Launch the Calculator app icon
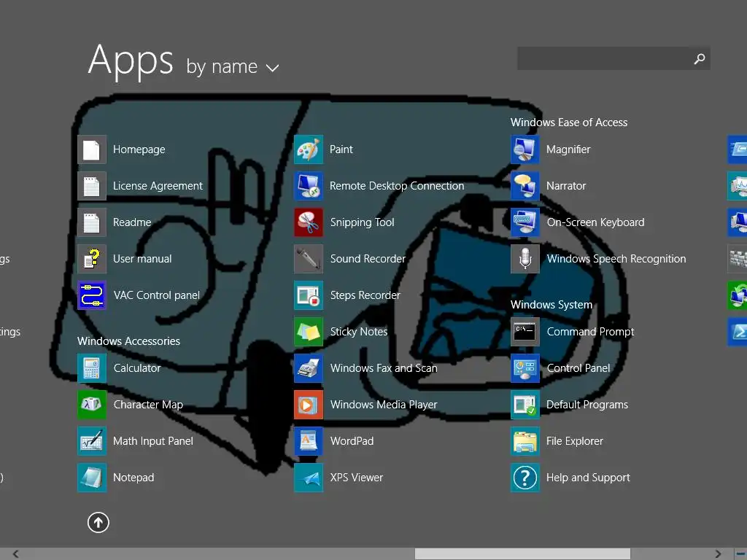Image resolution: width=747 pixels, height=560 pixels. coord(91,368)
